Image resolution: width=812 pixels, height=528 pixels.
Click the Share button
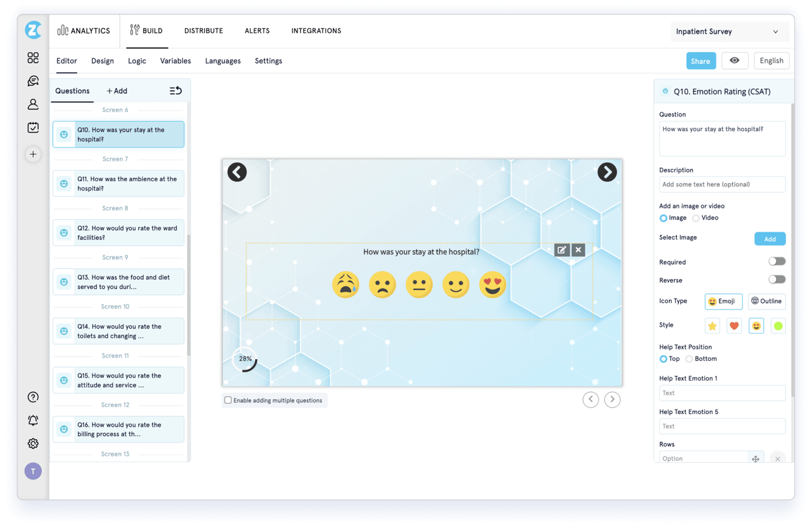pos(701,61)
